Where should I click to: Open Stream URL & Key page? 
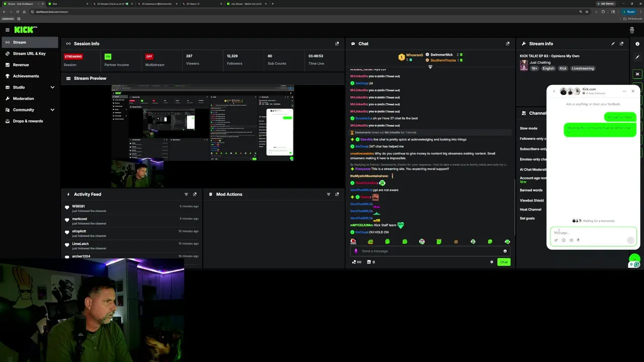click(29, 53)
